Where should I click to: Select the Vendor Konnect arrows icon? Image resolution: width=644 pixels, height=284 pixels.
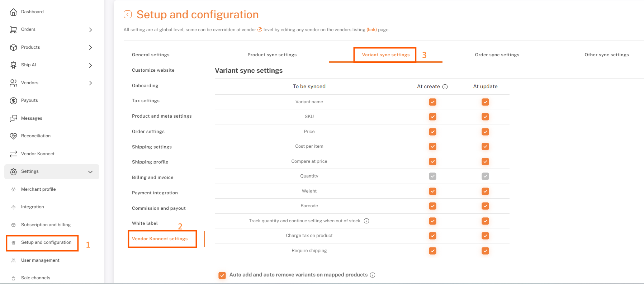tap(13, 154)
